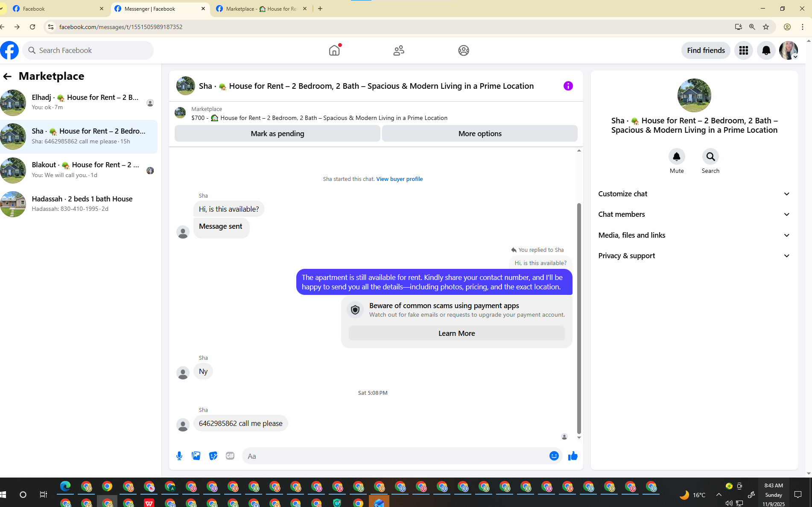Click chat header house thumbnail

click(x=185, y=86)
